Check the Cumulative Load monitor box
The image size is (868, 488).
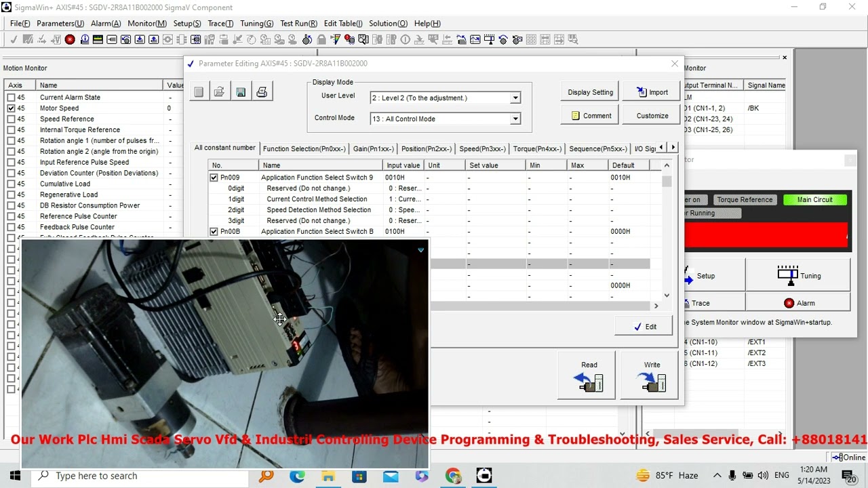tap(11, 184)
